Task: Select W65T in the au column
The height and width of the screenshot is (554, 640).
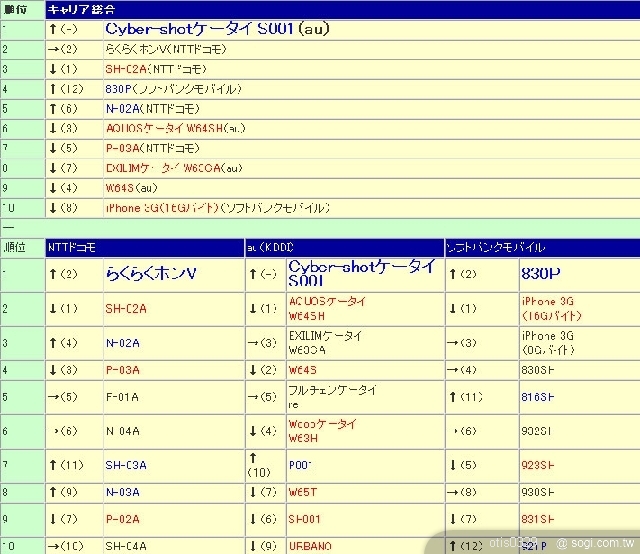Action: coord(302,492)
